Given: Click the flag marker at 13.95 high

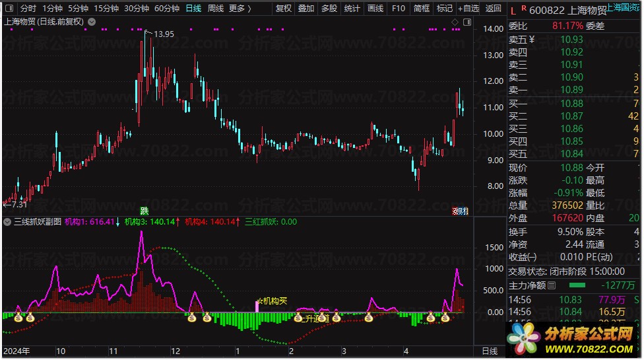Looking at the screenshot, I should [148, 32].
